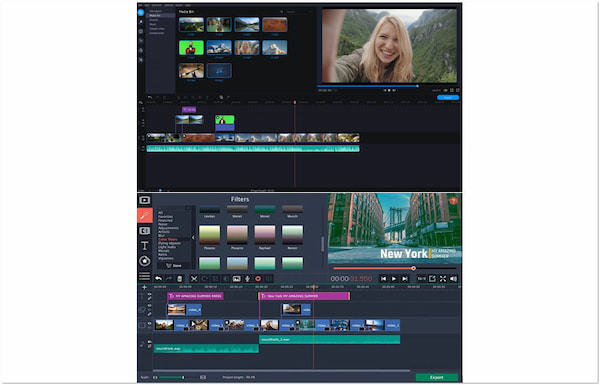Add a track with the plus icon
The image size is (600, 385).
pyautogui.click(x=145, y=287)
